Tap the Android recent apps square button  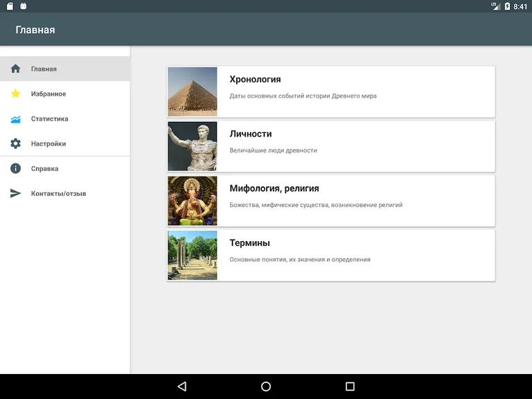pos(350,386)
